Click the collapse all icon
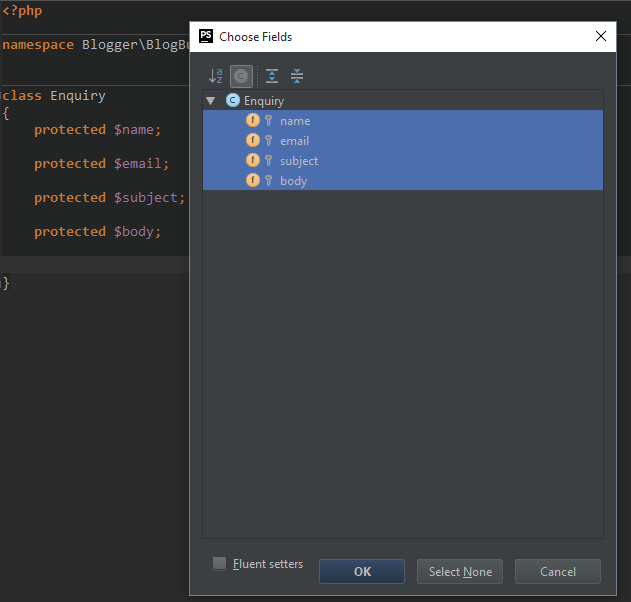This screenshot has height=602, width=631. click(297, 76)
